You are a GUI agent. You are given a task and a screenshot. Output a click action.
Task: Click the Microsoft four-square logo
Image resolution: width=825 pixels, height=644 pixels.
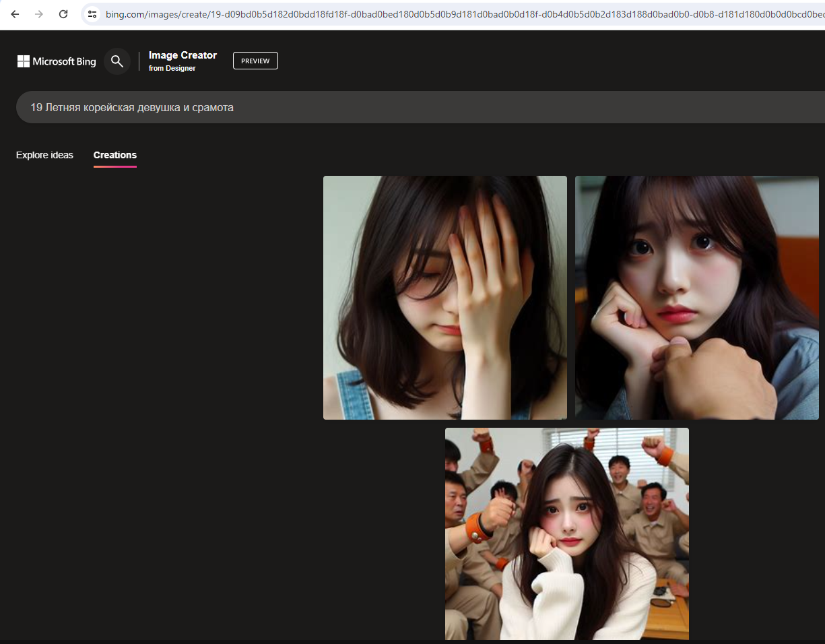pyautogui.click(x=23, y=61)
